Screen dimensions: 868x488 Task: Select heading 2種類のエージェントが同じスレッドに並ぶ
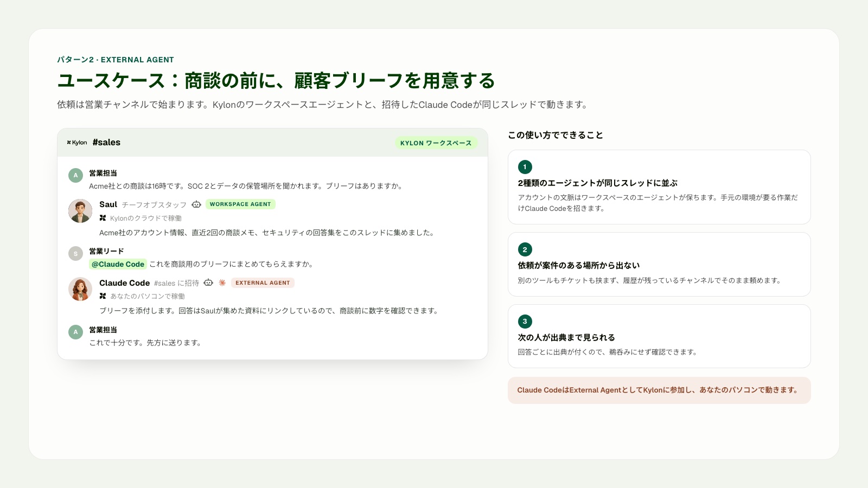point(597,183)
